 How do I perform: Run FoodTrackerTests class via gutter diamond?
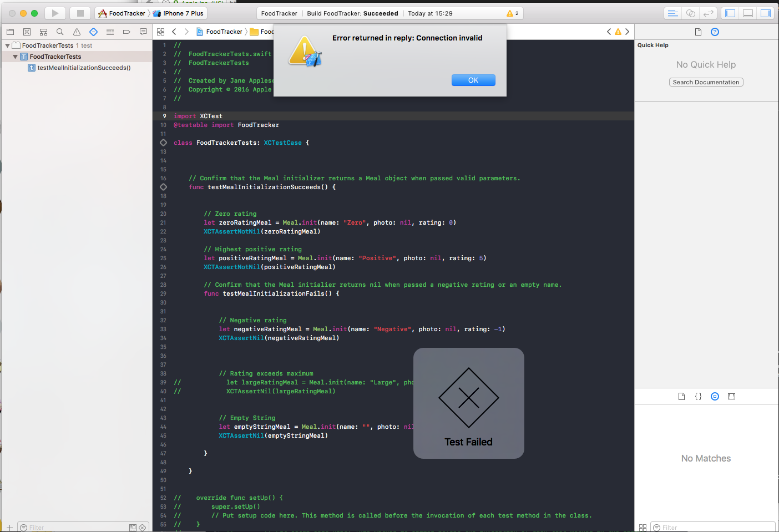point(163,143)
